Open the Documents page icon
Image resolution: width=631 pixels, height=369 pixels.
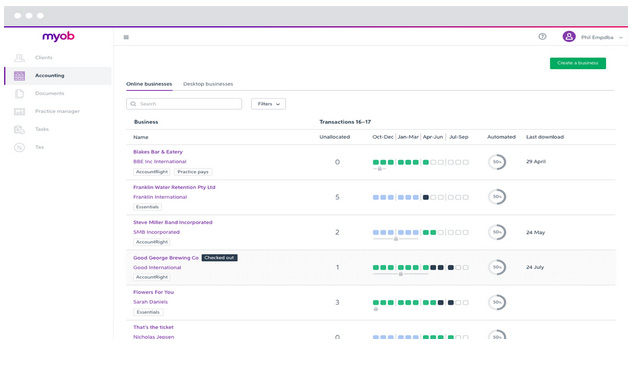pyautogui.click(x=19, y=94)
